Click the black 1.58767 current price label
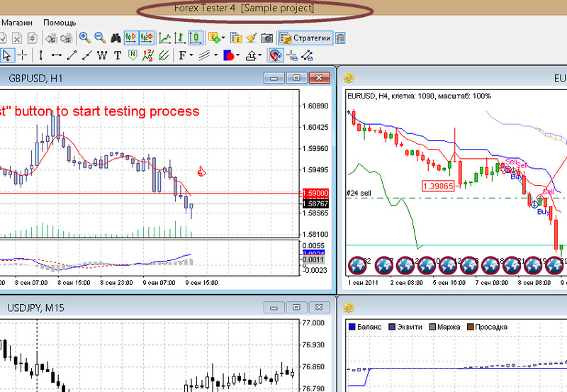The height and width of the screenshot is (392, 567). pyautogui.click(x=315, y=203)
